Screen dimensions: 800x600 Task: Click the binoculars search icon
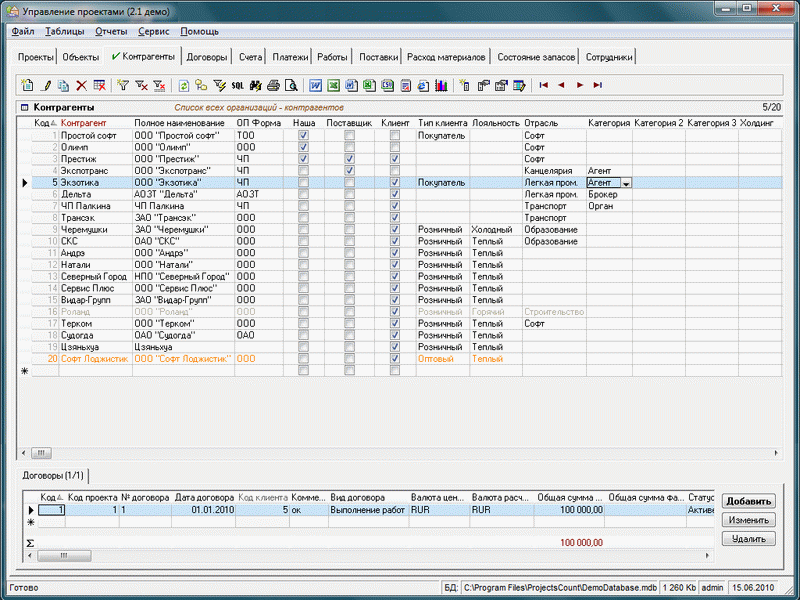click(255, 86)
